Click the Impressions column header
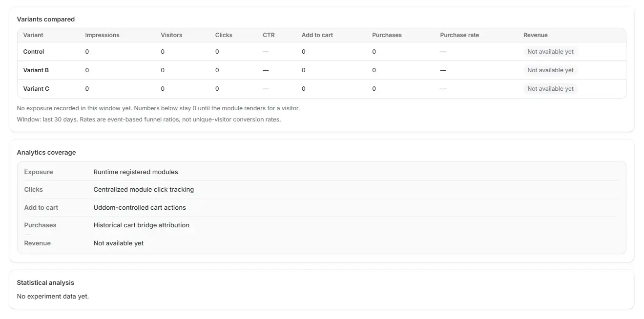Screen dimensions: 644x319 pos(102,35)
